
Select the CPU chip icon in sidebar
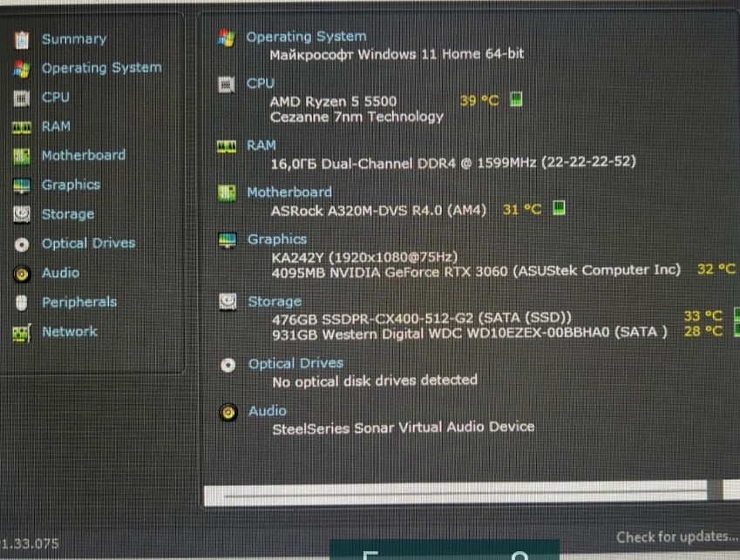click(23, 98)
